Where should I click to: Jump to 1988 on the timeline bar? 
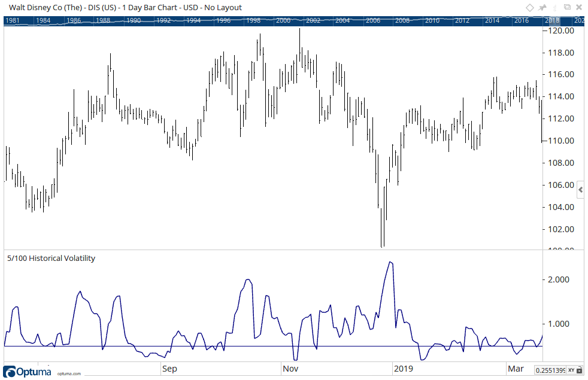[103, 20]
